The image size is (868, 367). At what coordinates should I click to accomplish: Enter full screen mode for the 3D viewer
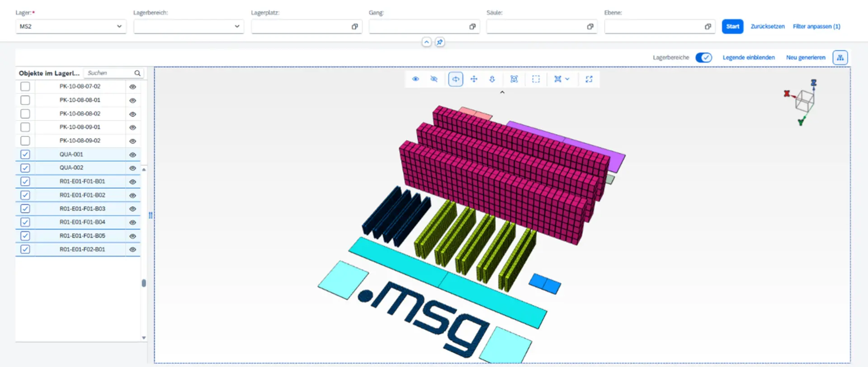click(x=589, y=79)
